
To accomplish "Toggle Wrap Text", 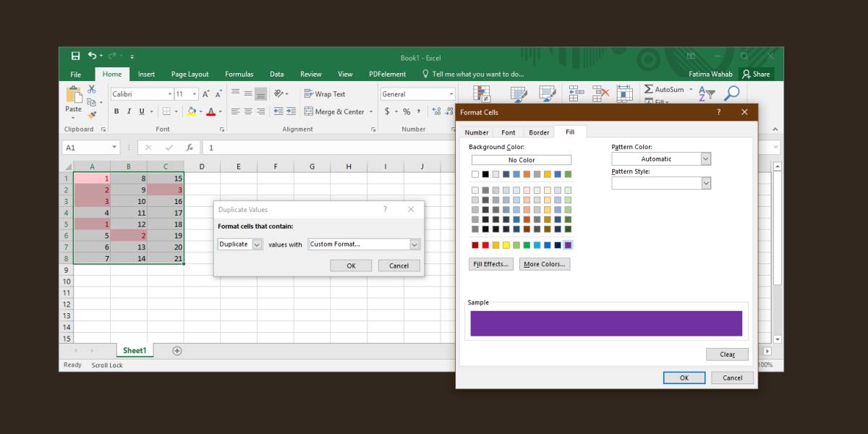I will click(x=325, y=94).
